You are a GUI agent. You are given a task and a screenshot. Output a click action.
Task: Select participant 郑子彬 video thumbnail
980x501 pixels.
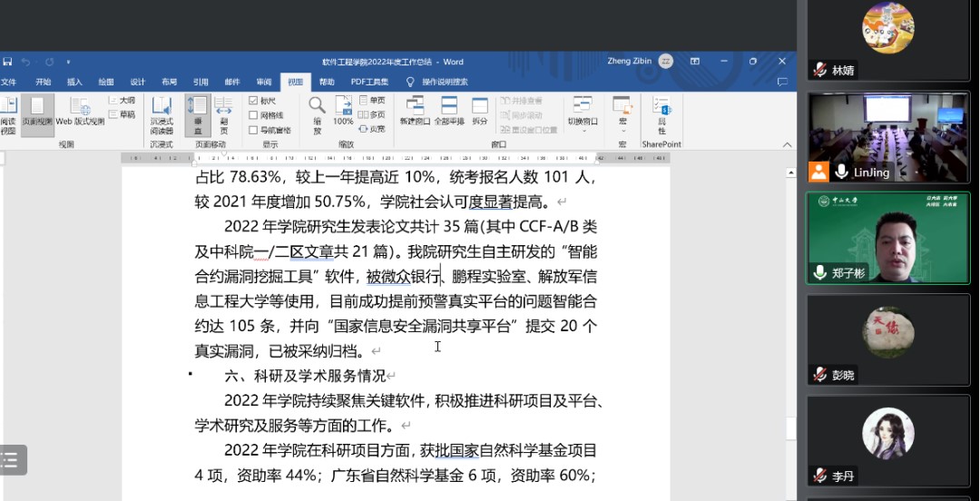[x=892, y=238]
